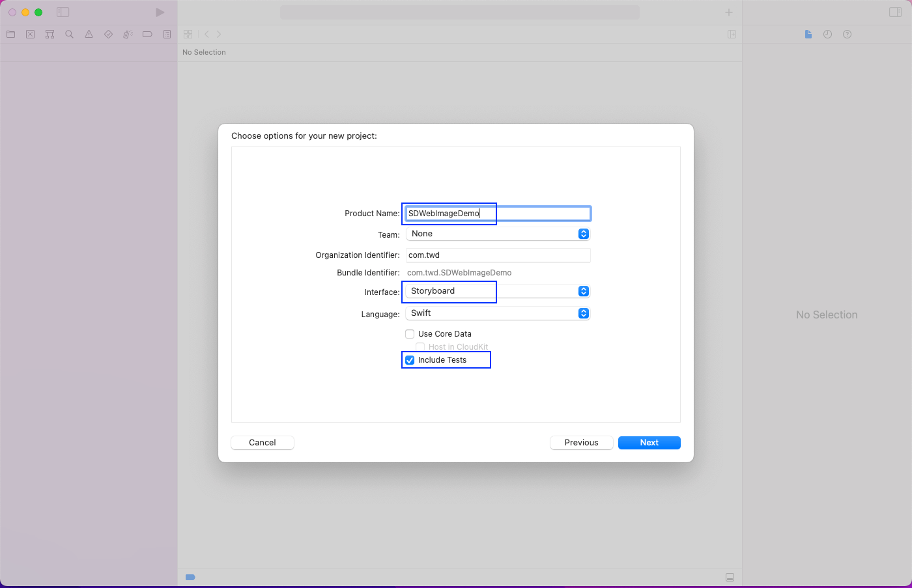Image resolution: width=912 pixels, height=588 pixels.
Task: Switch to the File inspector tab
Action: 808,35
